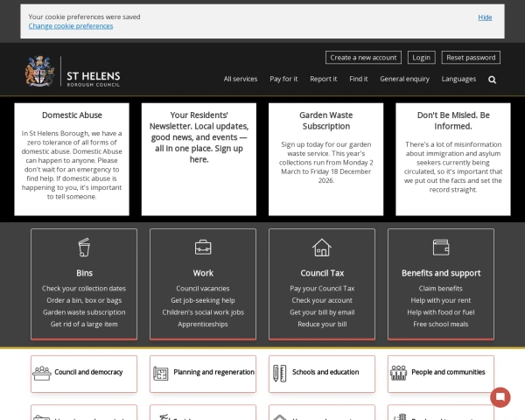Open Claim benefits link
Screen dimensions: 525x420
(x=441, y=289)
